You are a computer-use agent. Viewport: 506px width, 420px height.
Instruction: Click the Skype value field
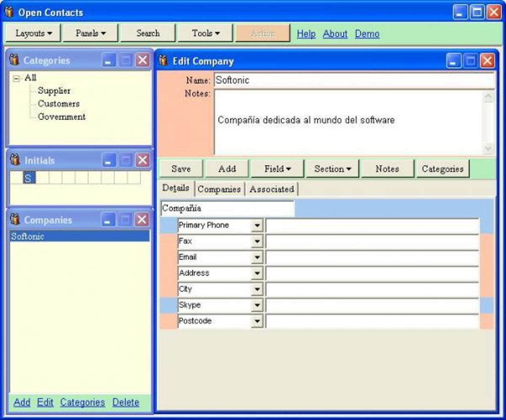373,305
